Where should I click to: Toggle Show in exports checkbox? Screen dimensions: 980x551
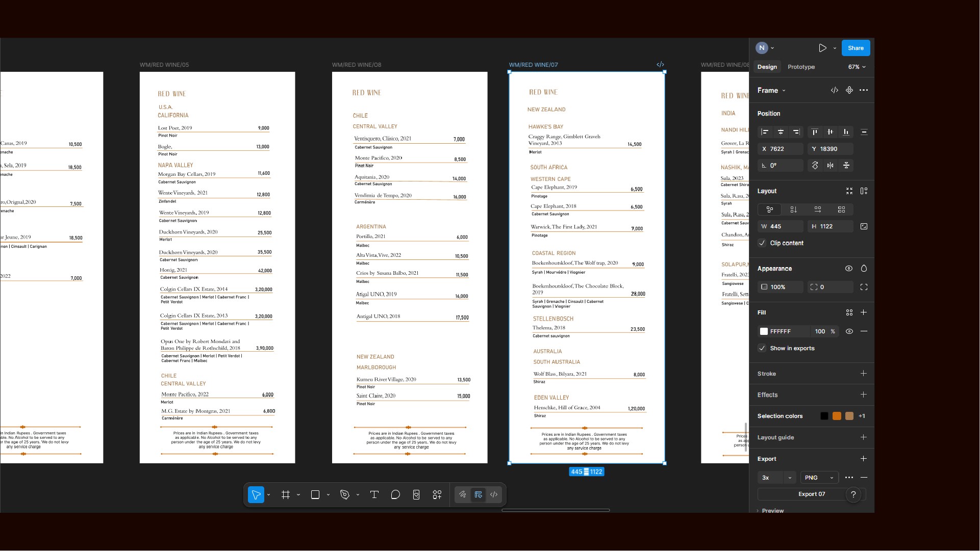tap(762, 348)
